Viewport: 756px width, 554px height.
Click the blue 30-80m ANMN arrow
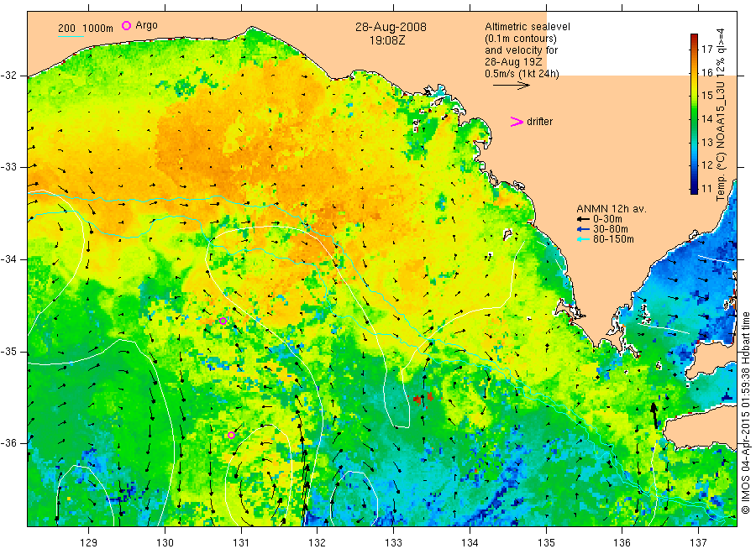pyautogui.click(x=584, y=229)
